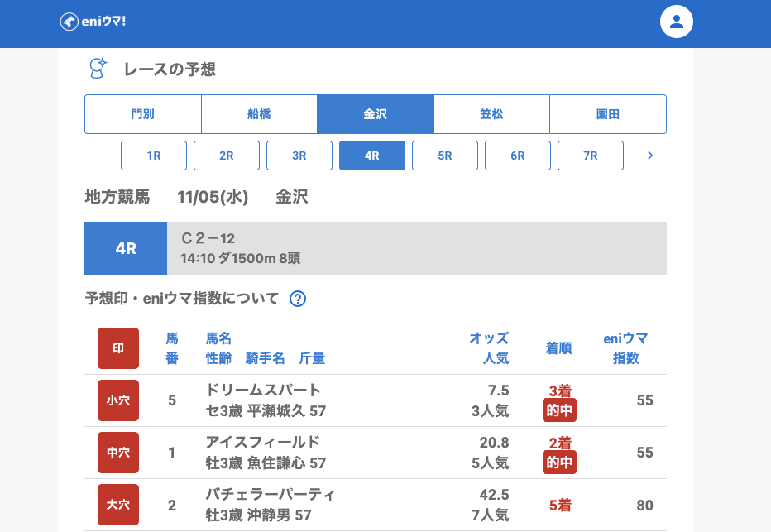The width and height of the screenshot is (771, 532).
Task: Click the race prediction mascot icon
Action: click(98, 69)
